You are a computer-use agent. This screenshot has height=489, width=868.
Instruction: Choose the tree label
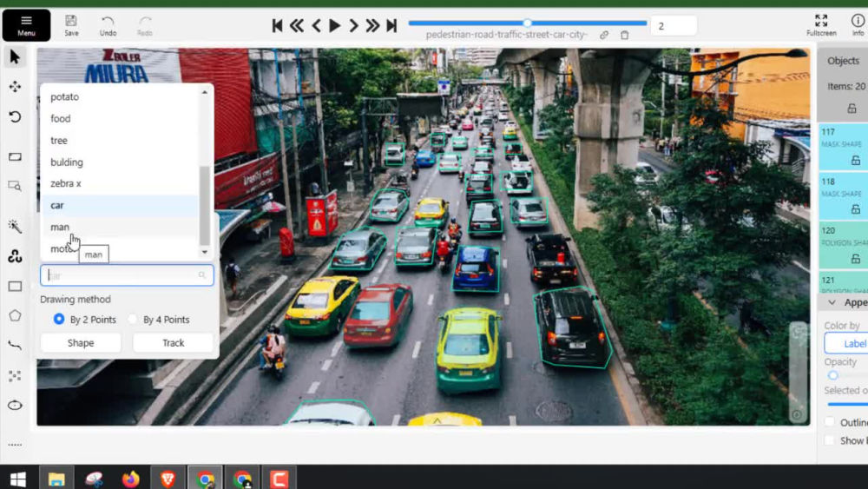(x=120, y=141)
